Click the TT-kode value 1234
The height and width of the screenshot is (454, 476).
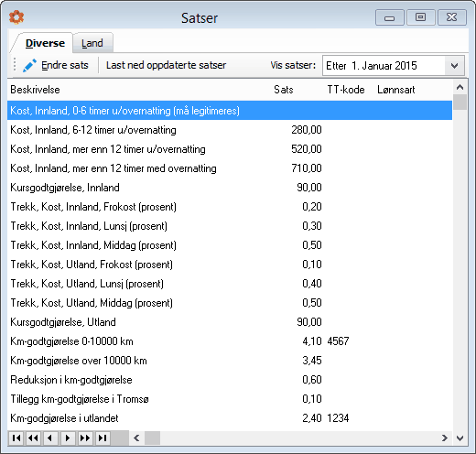tap(338, 418)
